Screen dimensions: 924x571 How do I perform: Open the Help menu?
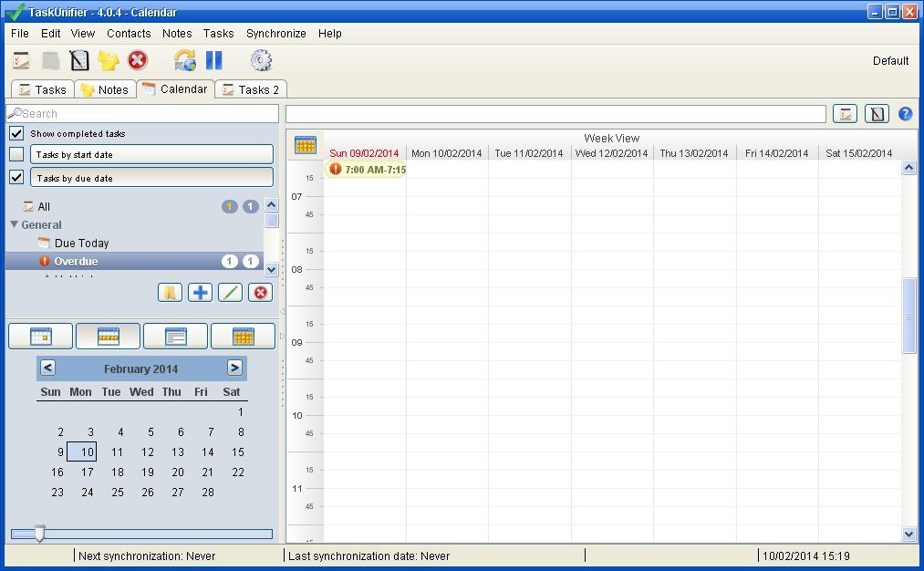coord(329,34)
